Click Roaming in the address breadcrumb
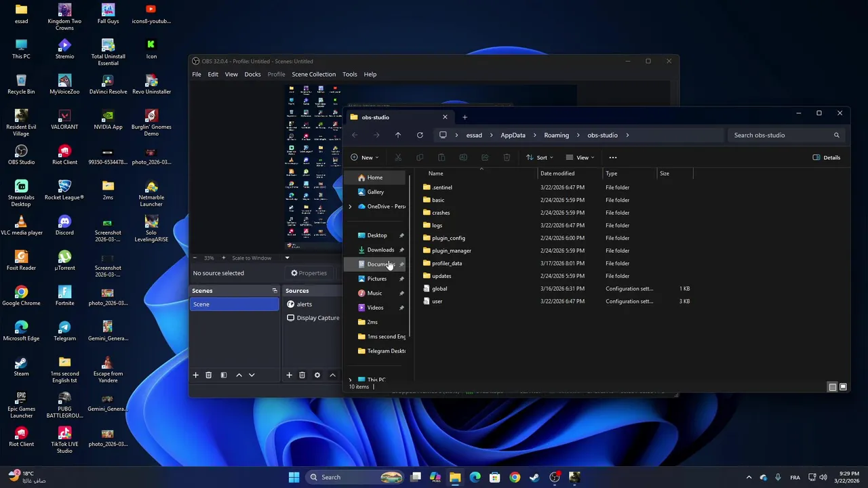 (x=556, y=135)
